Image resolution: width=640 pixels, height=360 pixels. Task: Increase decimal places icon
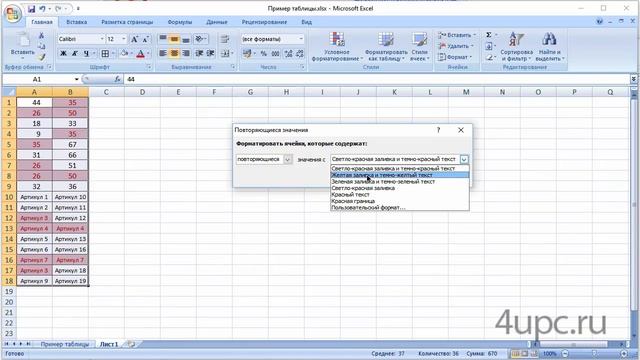coord(289,53)
